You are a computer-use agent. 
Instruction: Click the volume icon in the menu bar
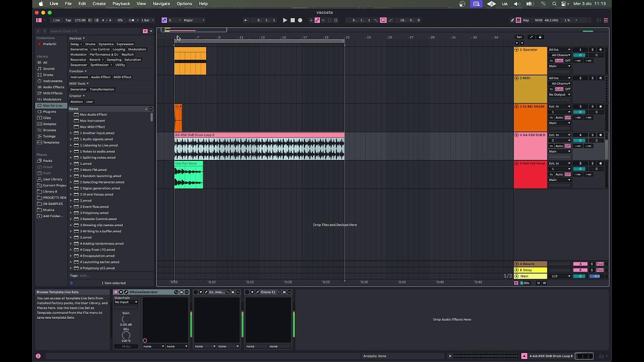tap(517, 4)
